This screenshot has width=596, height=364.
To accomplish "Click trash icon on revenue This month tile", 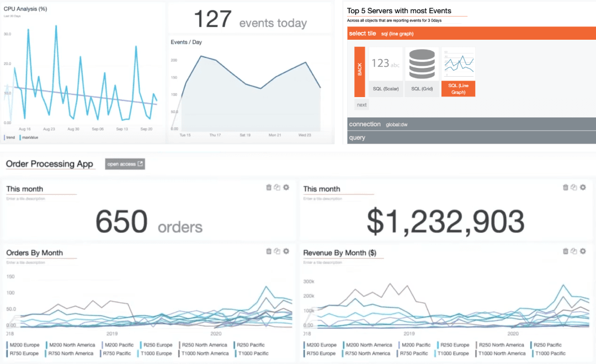I will click(566, 188).
